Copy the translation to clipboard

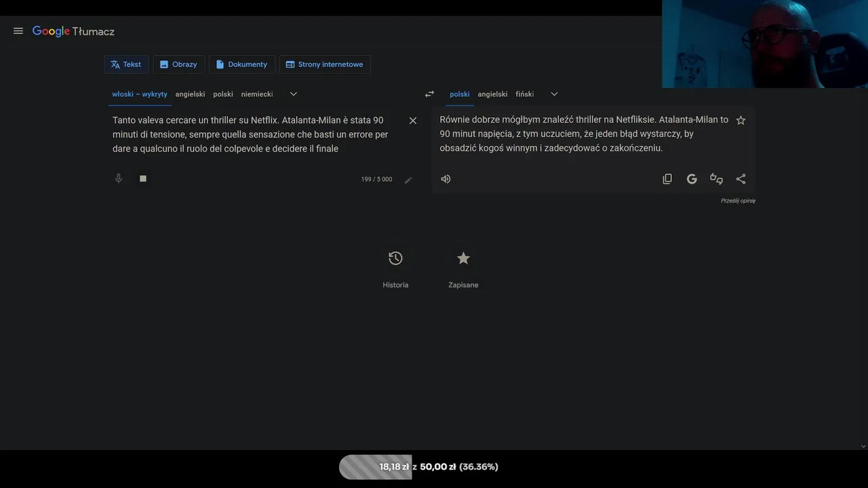(667, 179)
